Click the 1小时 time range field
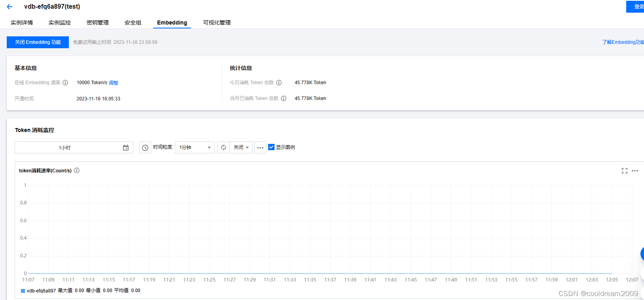The width and height of the screenshot is (644, 300). pyautogui.click(x=74, y=147)
